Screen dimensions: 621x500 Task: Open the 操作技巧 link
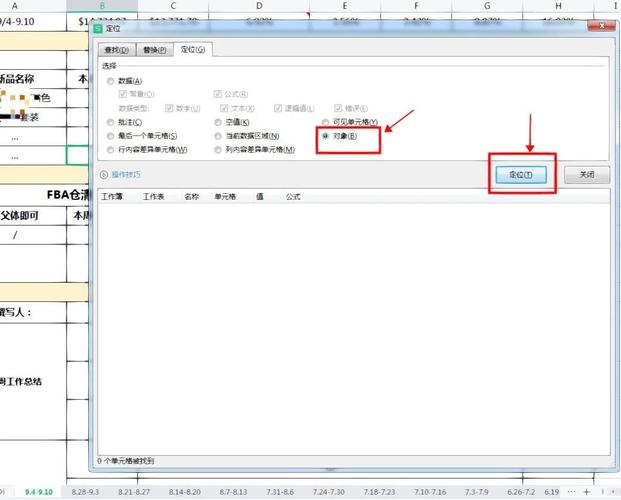(x=126, y=175)
